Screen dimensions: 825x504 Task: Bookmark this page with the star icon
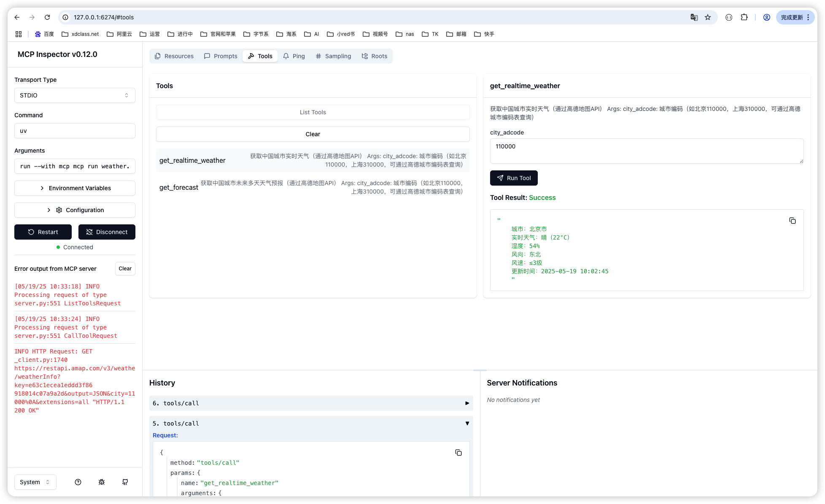click(708, 17)
